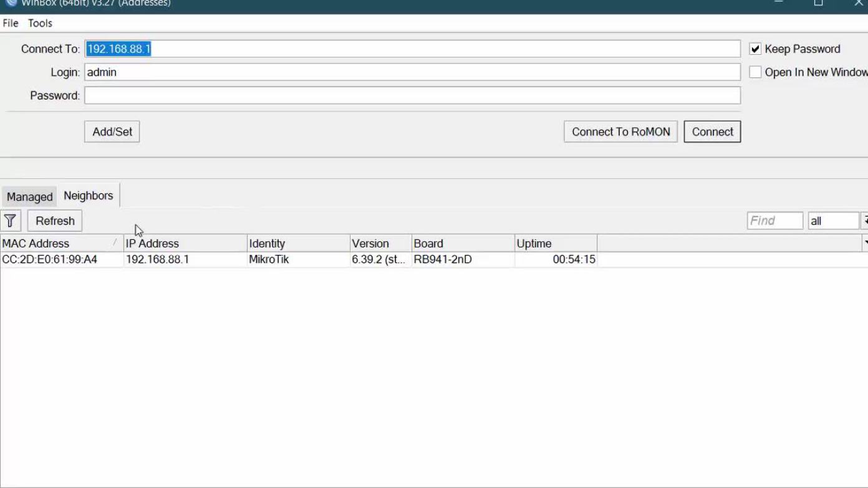Image resolution: width=868 pixels, height=488 pixels.
Task: Sort by Uptime column header
Action: [556, 244]
